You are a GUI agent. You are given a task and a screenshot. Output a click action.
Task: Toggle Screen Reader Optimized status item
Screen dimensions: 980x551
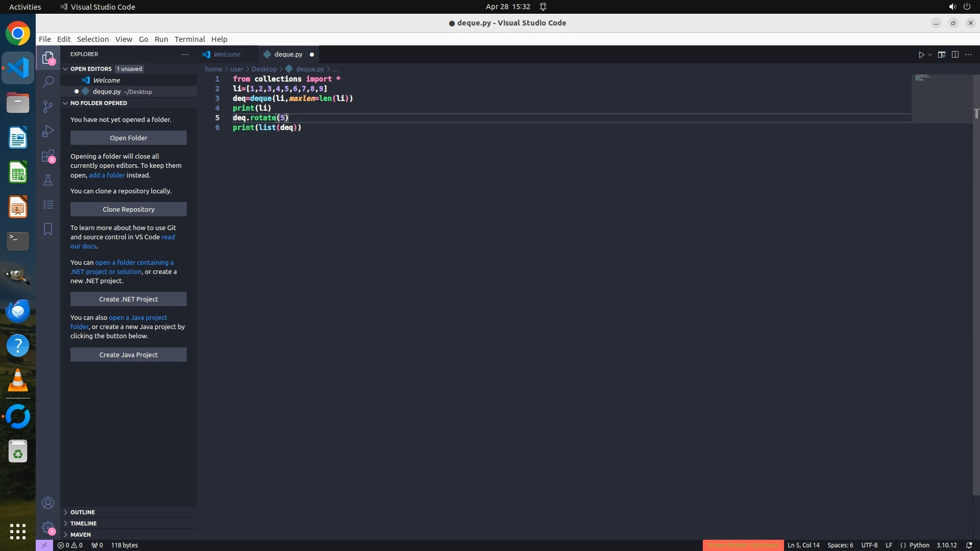point(743,545)
